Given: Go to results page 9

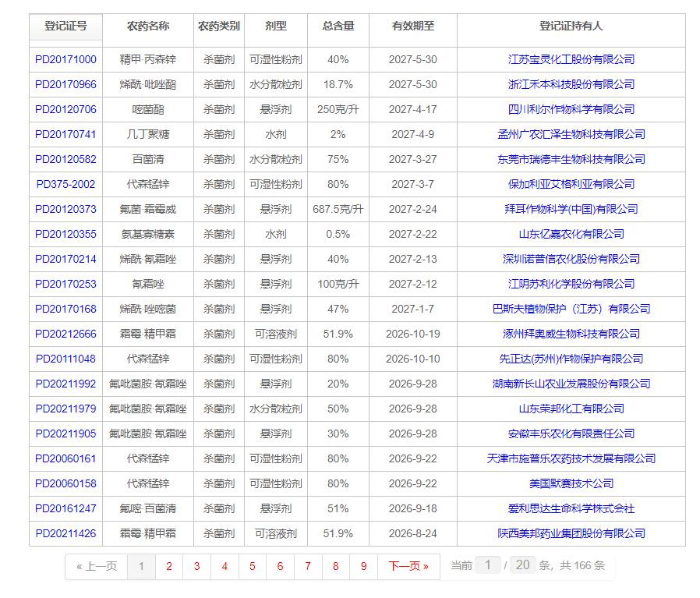Looking at the screenshot, I should (363, 567).
